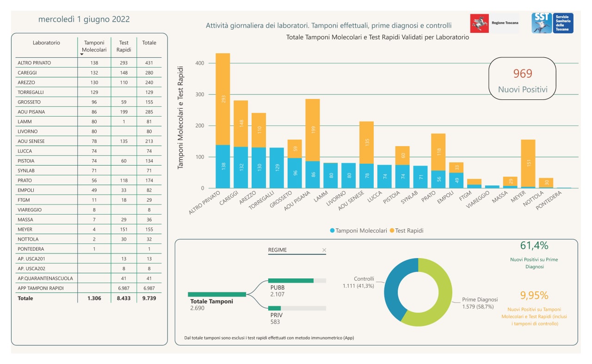This screenshot has width=592, height=364.
Task: Select the Laboratorio column header
Action: pos(46,43)
